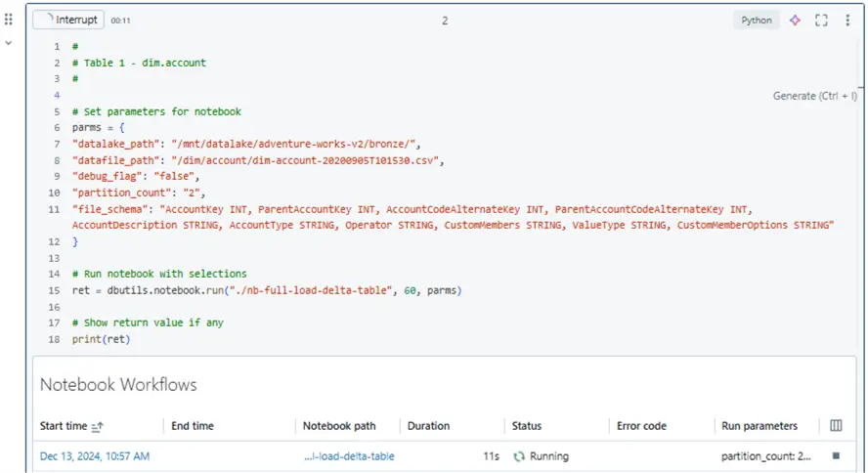Viewport: 868px width, 473px height.
Task: Click the partition_count run parameters cell
Action: (x=766, y=456)
